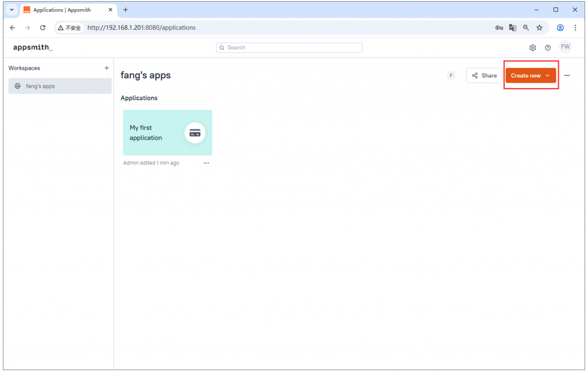The width and height of the screenshot is (588, 373).
Task: Click the settings gear icon in header
Action: 532,48
